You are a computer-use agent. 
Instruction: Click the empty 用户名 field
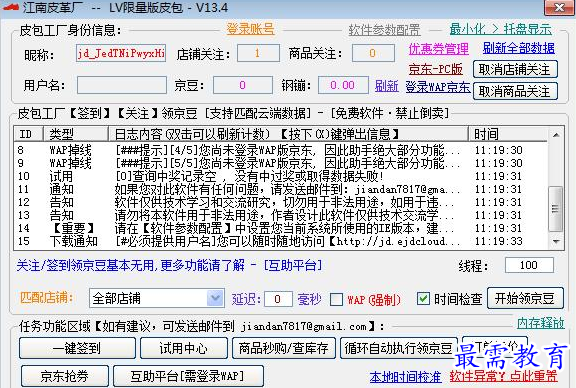coord(122,85)
